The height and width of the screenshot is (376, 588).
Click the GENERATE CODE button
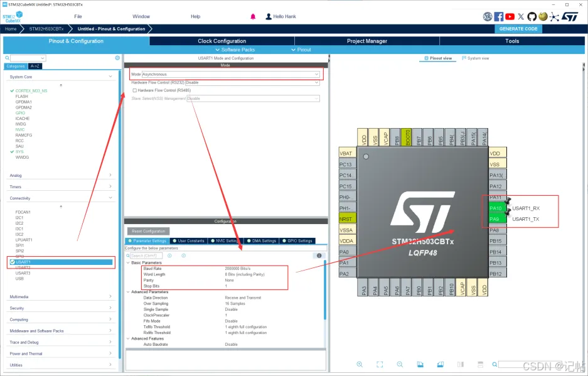click(518, 29)
